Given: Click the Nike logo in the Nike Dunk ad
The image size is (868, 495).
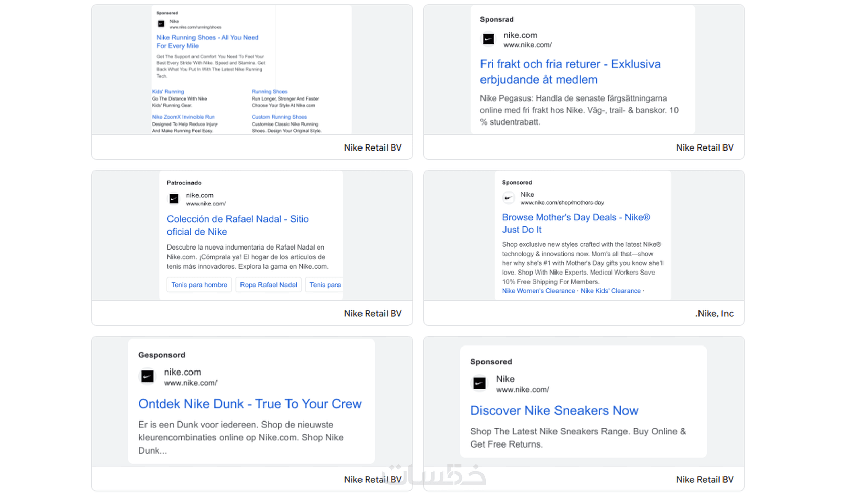Looking at the screenshot, I should click(148, 377).
